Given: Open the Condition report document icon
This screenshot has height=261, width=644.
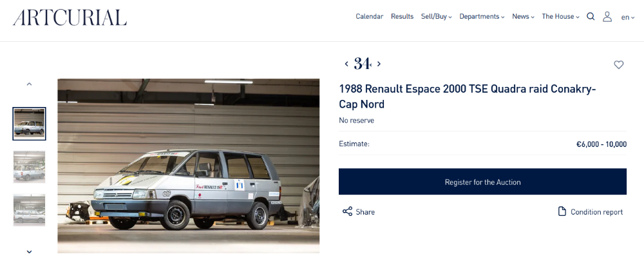Looking at the screenshot, I should point(562,211).
